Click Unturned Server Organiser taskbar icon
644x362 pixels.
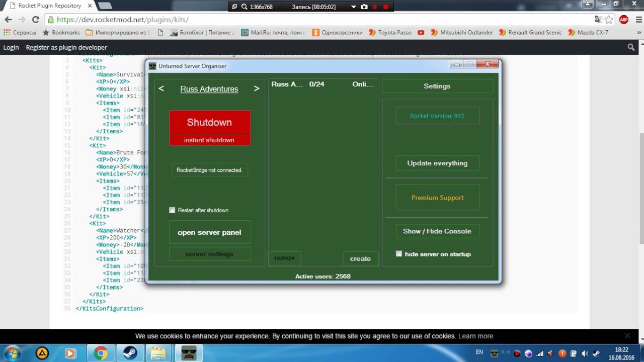coord(188,353)
